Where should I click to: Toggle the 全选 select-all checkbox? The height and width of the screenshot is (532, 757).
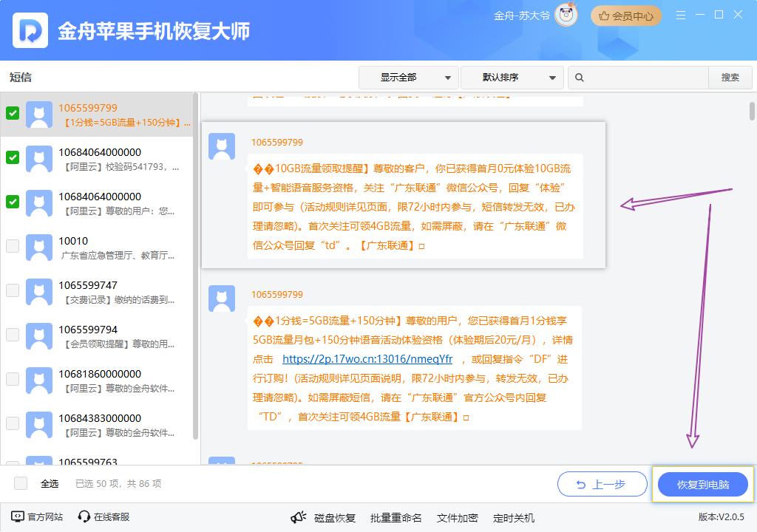[21, 483]
